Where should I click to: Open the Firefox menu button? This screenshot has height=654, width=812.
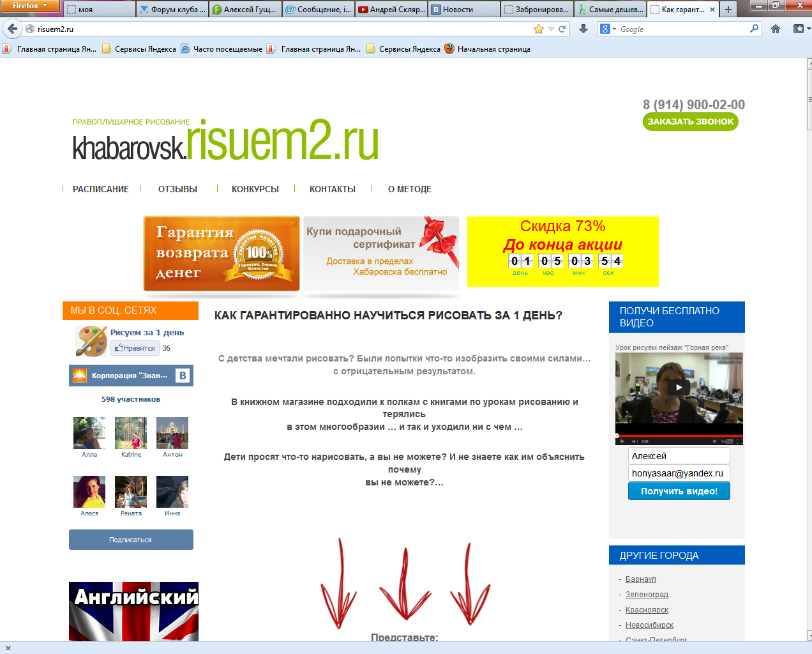tap(30, 6)
